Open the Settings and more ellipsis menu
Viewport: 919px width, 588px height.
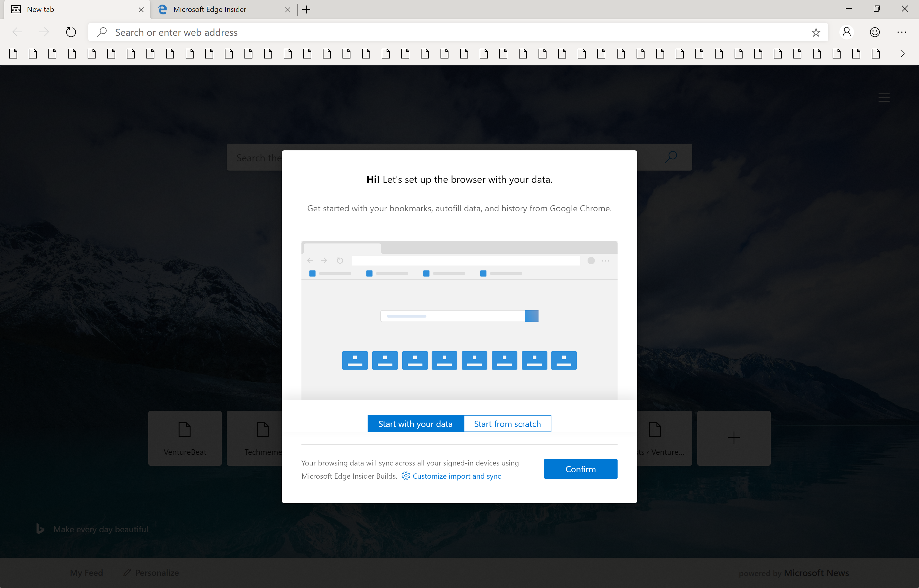pyautogui.click(x=902, y=32)
